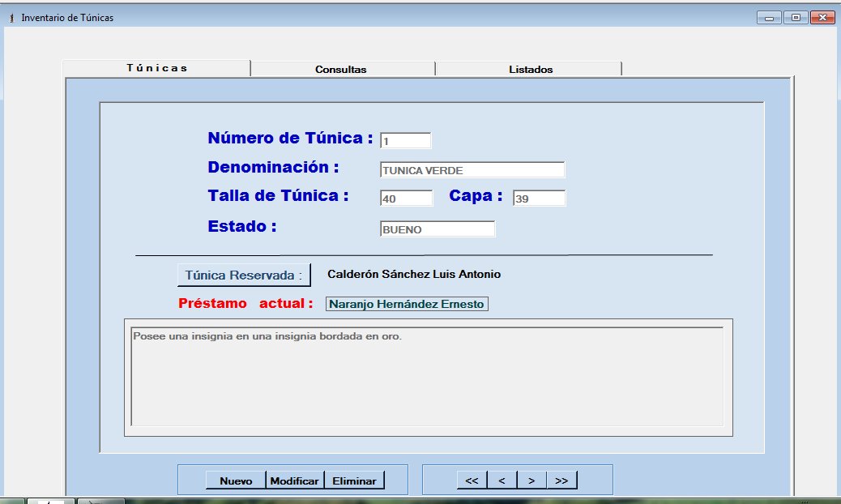Jump to the first record with <<
This screenshot has height=504, width=841.
[x=472, y=481]
